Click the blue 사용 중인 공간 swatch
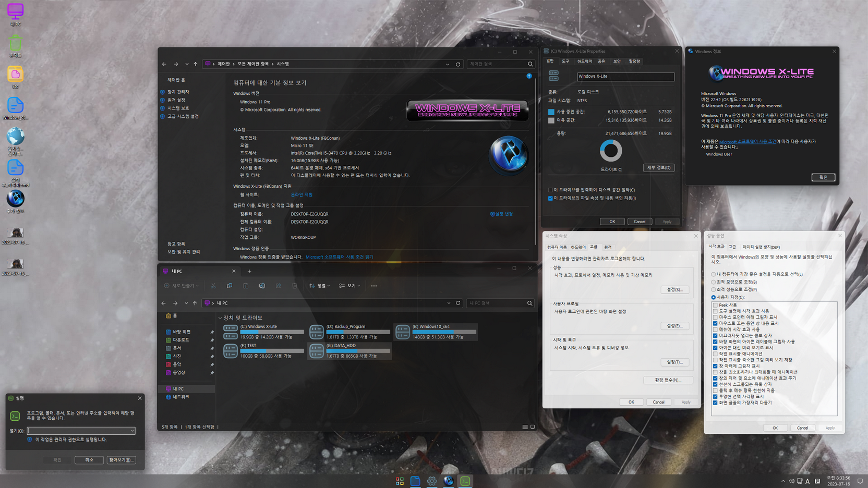 click(551, 112)
